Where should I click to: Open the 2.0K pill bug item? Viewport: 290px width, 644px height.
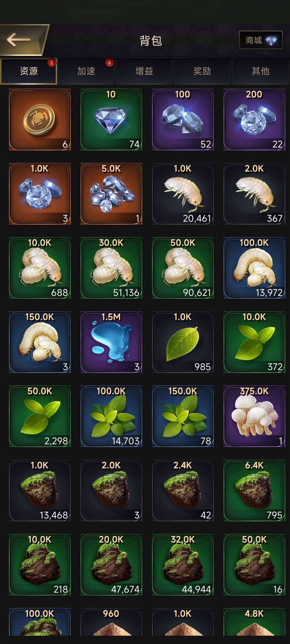(254, 193)
